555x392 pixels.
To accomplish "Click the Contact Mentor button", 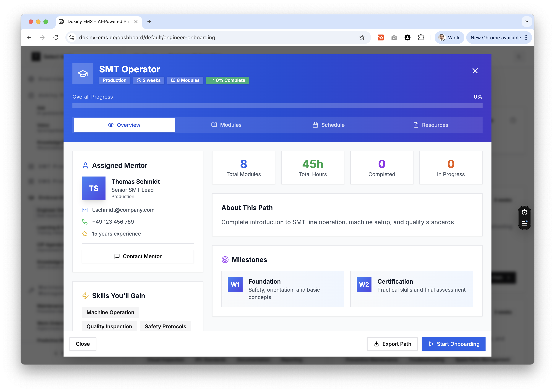I will (x=137, y=256).
